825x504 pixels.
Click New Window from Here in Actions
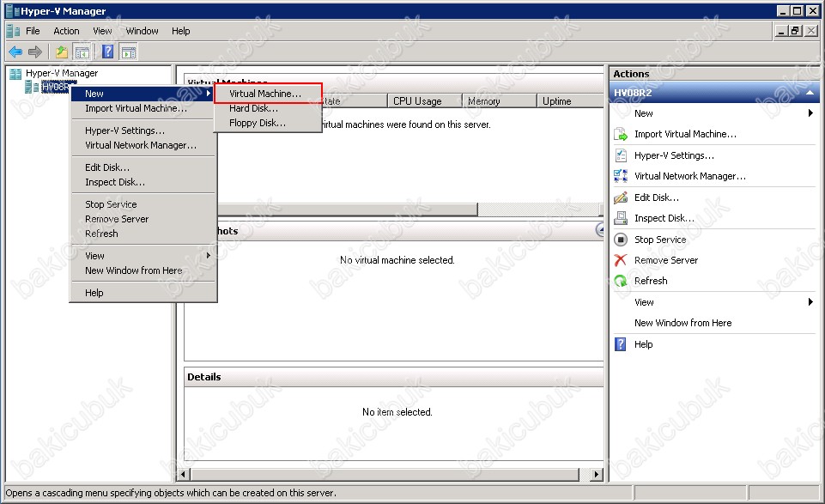[x=682, y=323]
